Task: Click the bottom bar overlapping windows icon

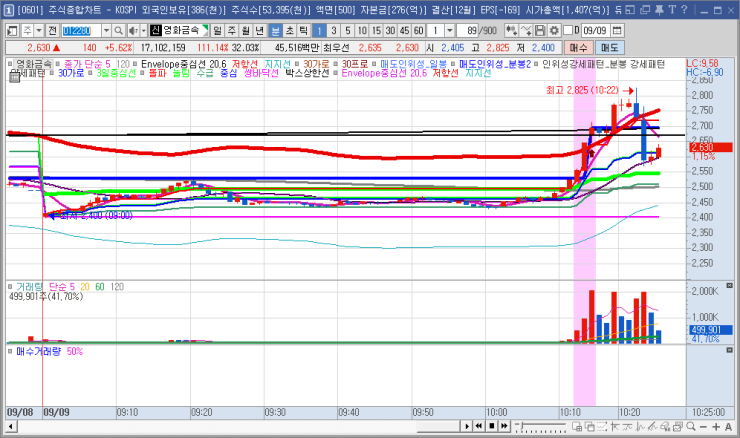Action: 590,427
